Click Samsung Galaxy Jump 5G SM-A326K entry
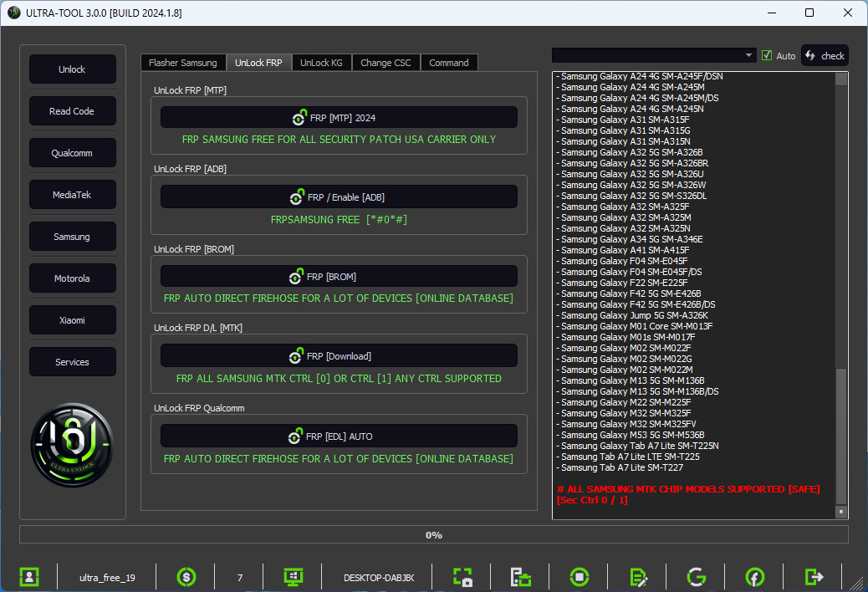The image size is (868, 592). coord(631,315)
